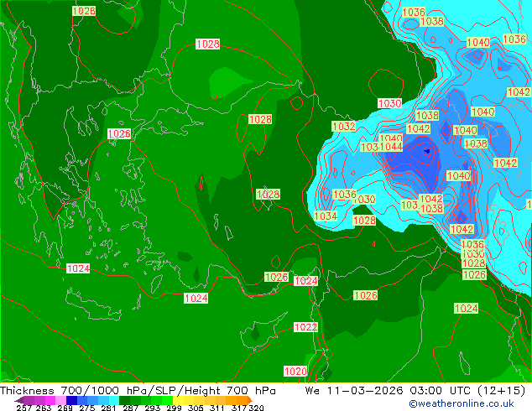
Task: Click the 1044 isobar label
Action: 391,147
